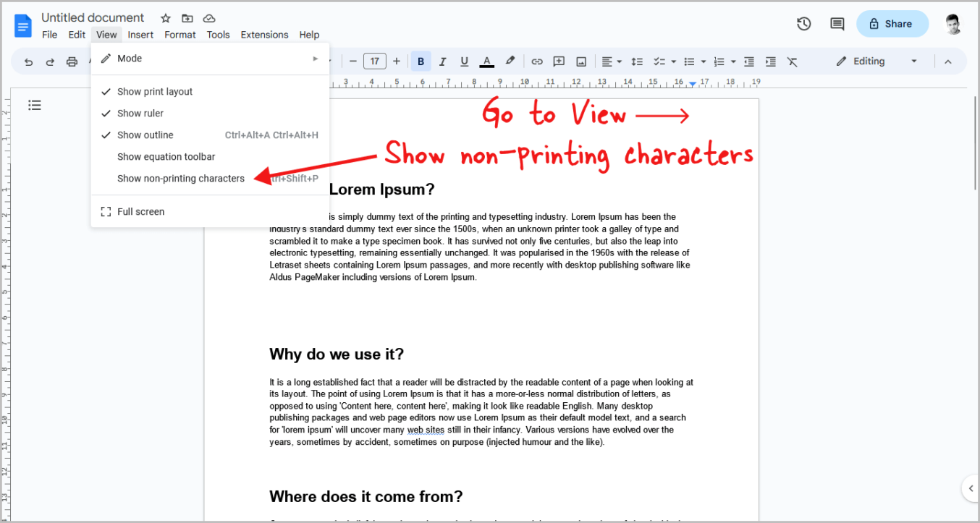The height and width of the screenshot is (523, 980).
Task: Check the cloud document status icon
Action: tap(209, 18)
